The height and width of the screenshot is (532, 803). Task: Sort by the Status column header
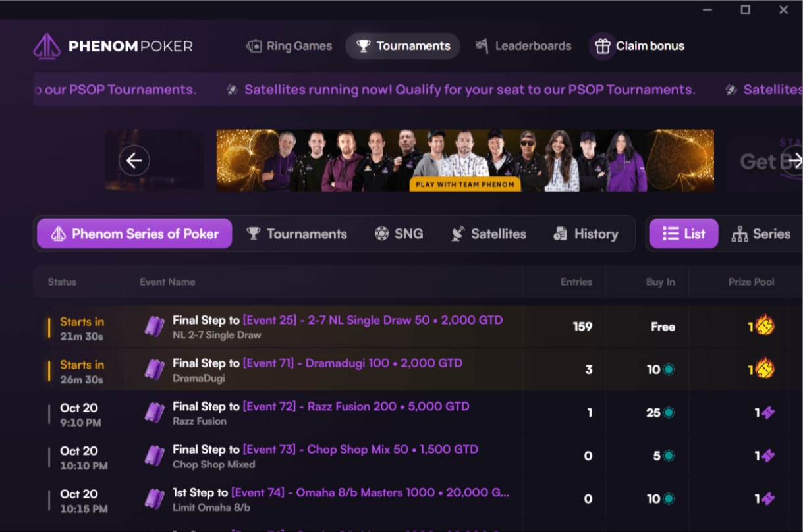(62, 282)
